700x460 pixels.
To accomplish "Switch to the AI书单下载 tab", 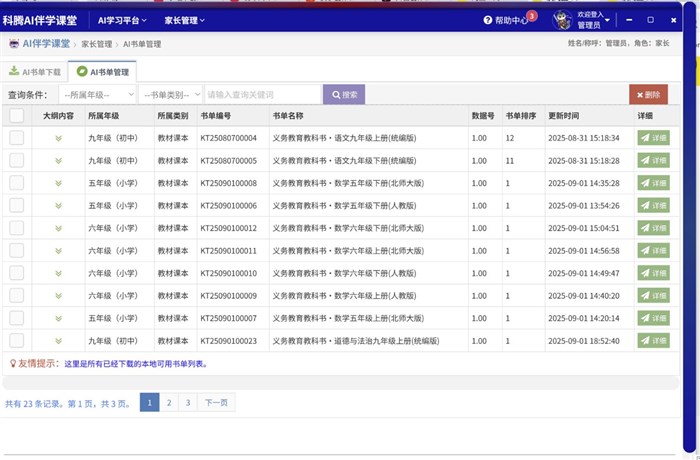I will (x=35, y=72).
